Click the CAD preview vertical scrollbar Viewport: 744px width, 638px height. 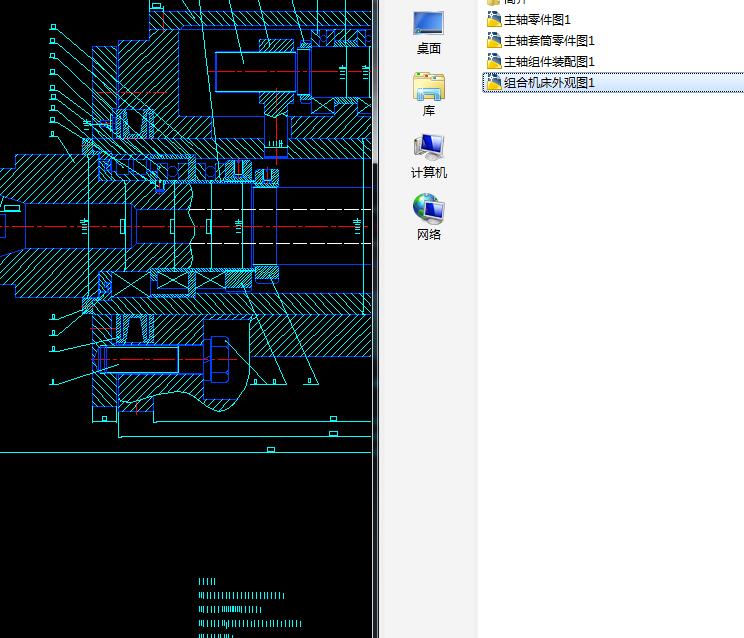[375, 319]
